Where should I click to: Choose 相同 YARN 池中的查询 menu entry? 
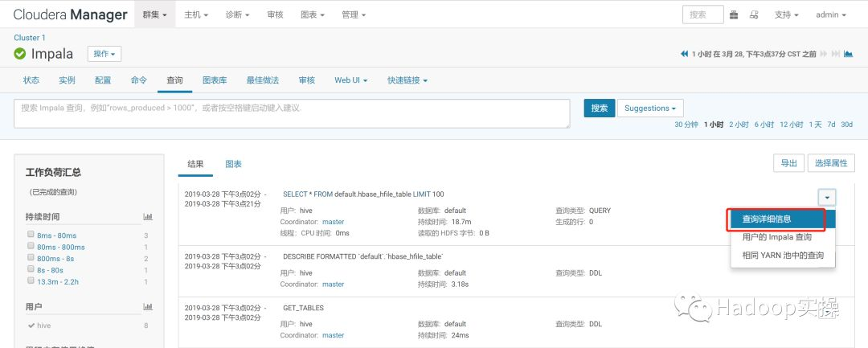(783, 256)
